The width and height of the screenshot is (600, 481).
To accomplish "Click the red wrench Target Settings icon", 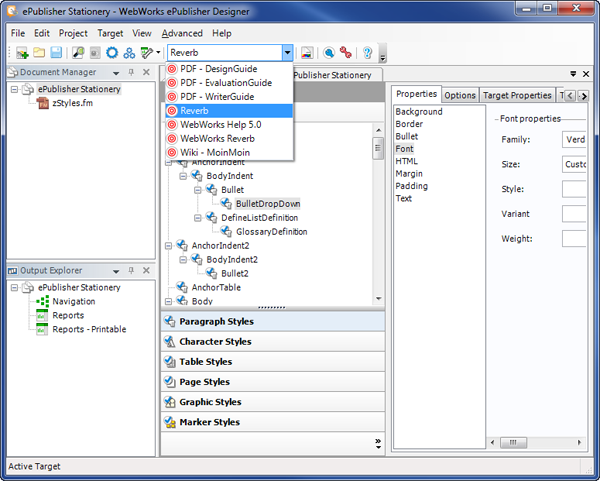I will coord(346,53).
